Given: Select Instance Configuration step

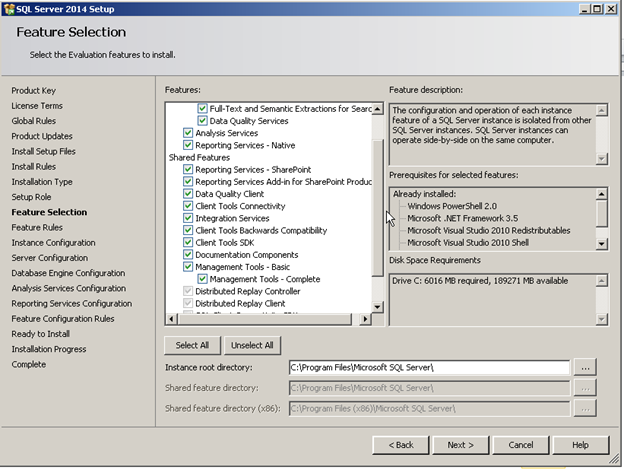Looking at the screenshot, I should coord(53,242).
